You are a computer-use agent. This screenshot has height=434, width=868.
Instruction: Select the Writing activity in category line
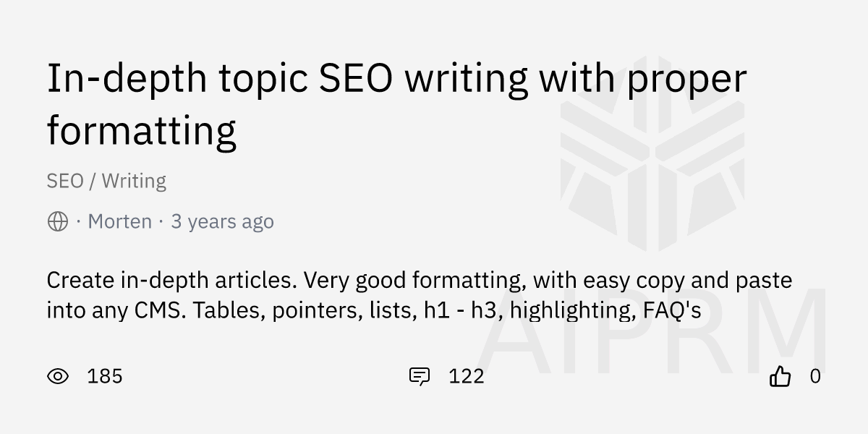click(134, 181)
